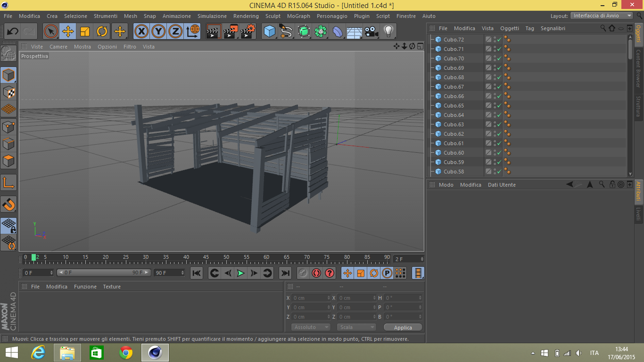Toggle X axis lock
This screenshot has width=644, height=362.
pos(141,32)
